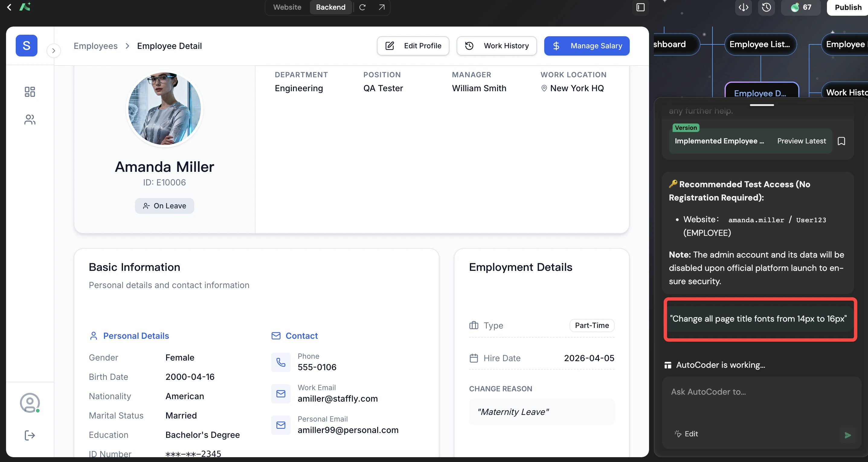Click the green app logo icon
This screenshot has width=868, height=462.
25,7
